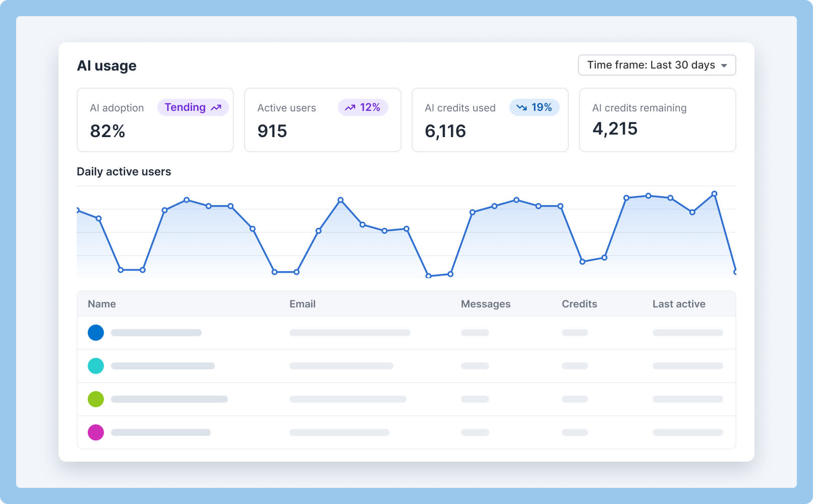The width and height of the screenshot is (813, 504).
Task: Click the highest data point at chart's right end
Action: coord(714,194)
